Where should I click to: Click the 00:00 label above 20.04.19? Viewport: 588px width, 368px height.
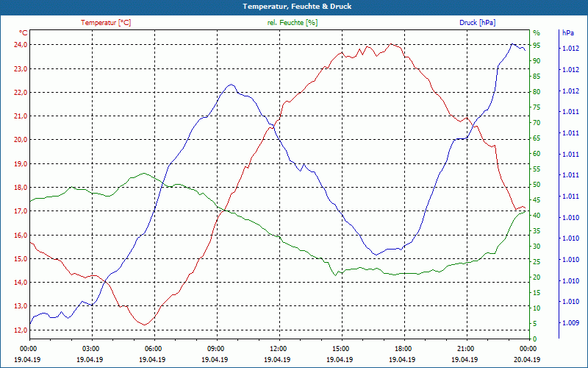pos(528,348)
